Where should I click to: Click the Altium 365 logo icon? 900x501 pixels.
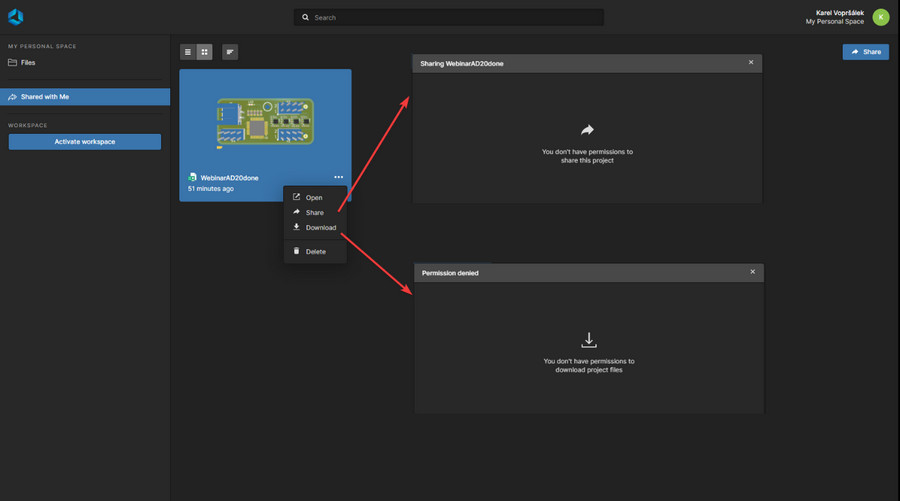(x=15, y=17)
